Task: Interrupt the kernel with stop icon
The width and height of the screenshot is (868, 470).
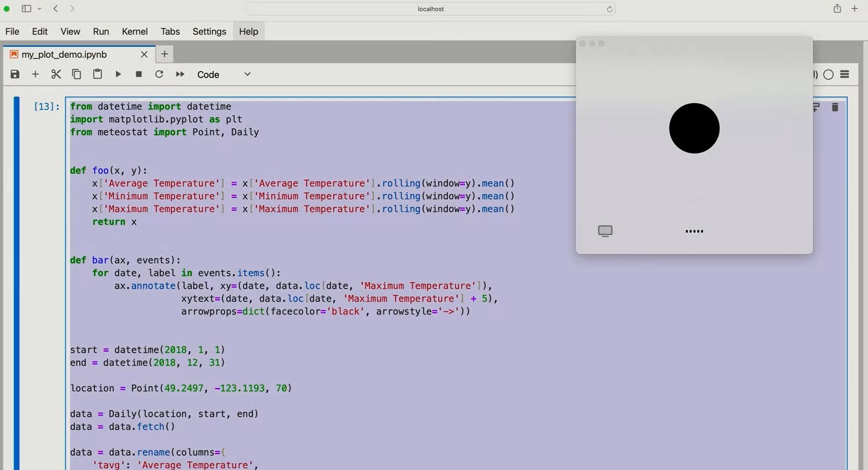Action: click(139, 74)
